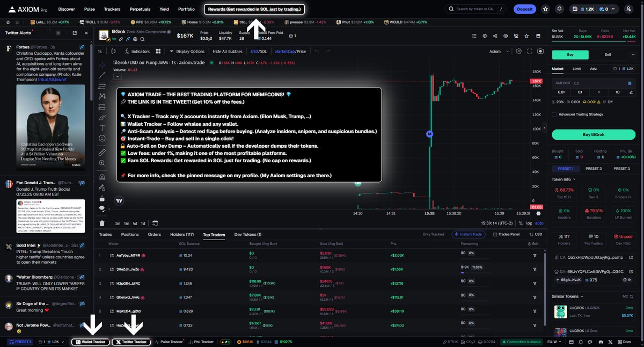Image resolution: width=644 pixels, height=347 pixels.
Task: Click the token search field
Action: point(475,9)
